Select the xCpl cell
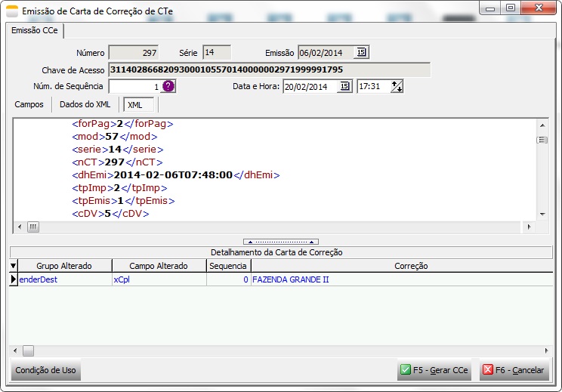Image resolution: width=562 pixels, height=392 pixels. pos(159,279)
